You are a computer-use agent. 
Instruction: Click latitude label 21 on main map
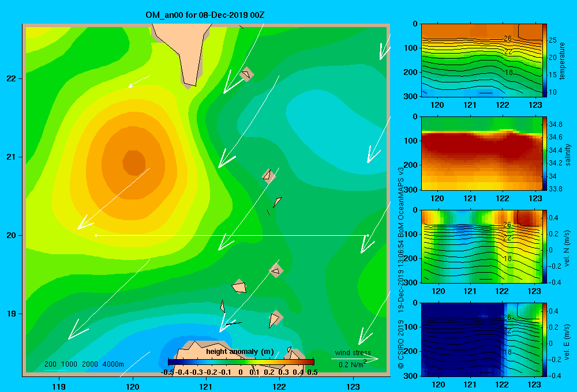(x=12, y=157)
